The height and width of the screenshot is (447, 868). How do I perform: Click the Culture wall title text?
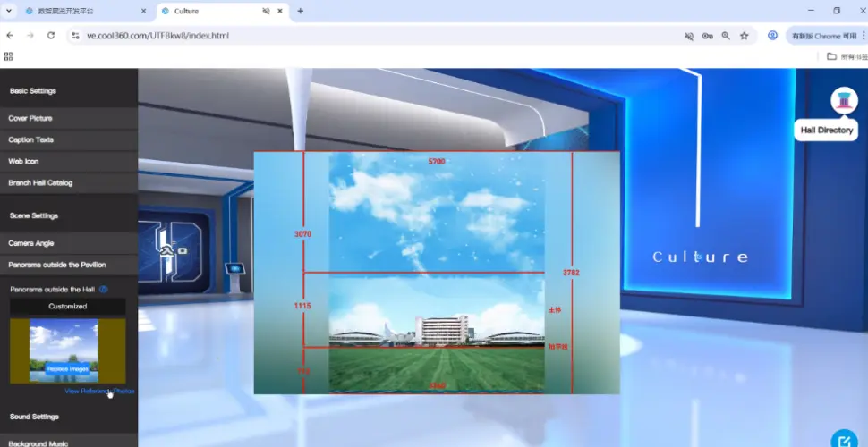[701, 257]
